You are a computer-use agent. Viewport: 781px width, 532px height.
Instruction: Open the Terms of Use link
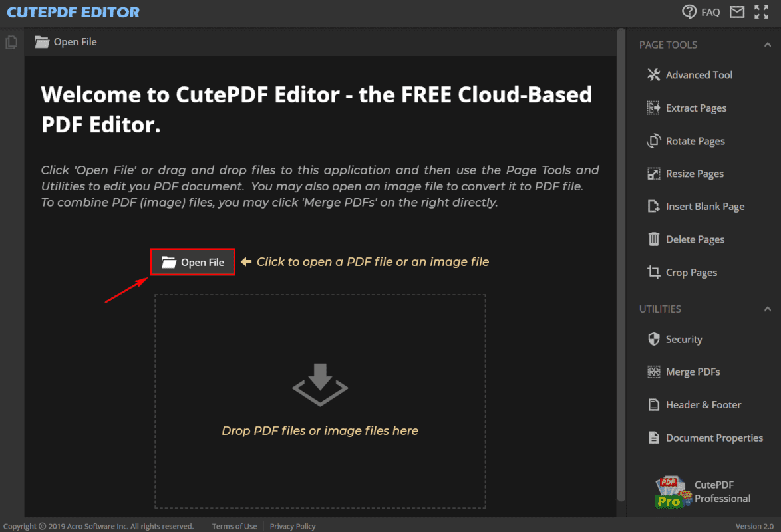pyautogui.click(x=234, y=526)
